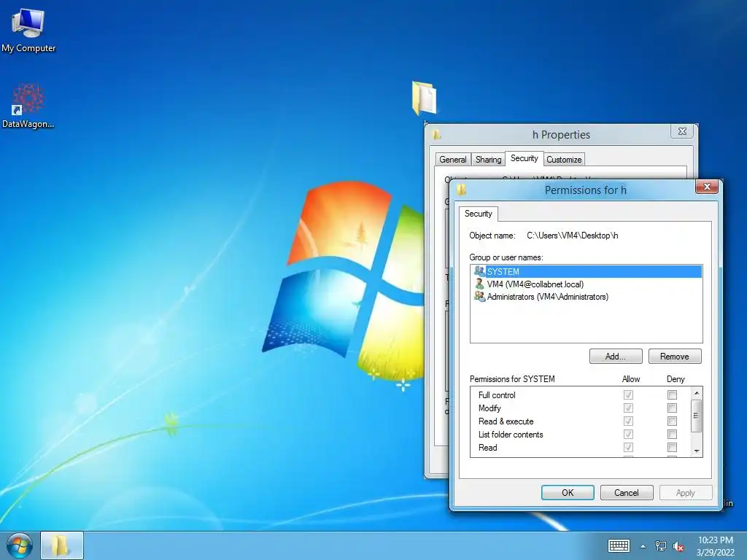Switch to Customize tab in h Properties

(x=564, y=160)
